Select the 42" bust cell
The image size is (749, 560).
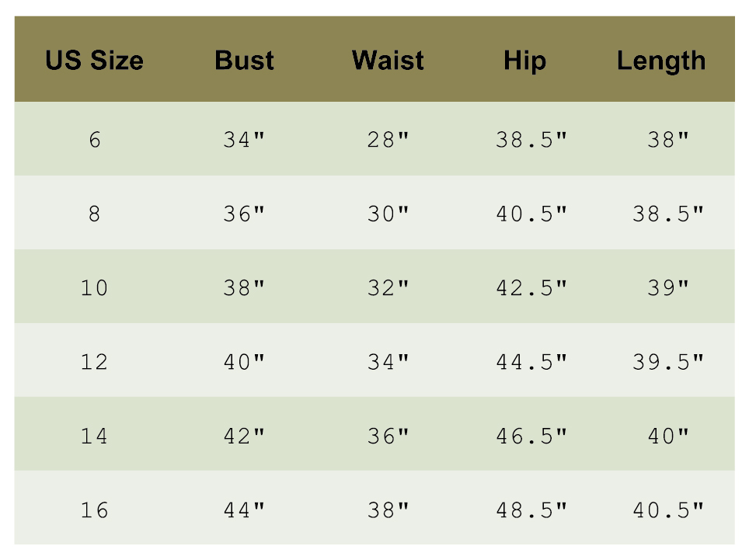click(244, 436)
